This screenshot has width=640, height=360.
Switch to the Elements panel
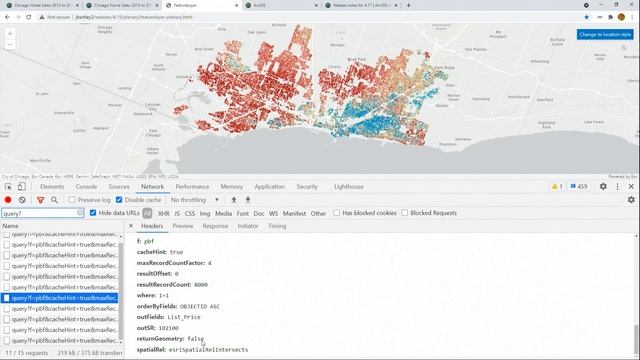[52, 187]
